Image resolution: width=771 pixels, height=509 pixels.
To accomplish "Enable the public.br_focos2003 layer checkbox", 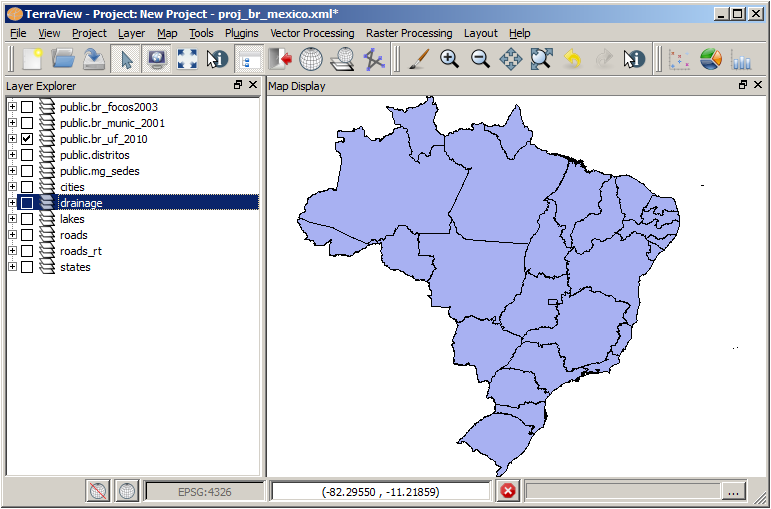I will 27,107.
